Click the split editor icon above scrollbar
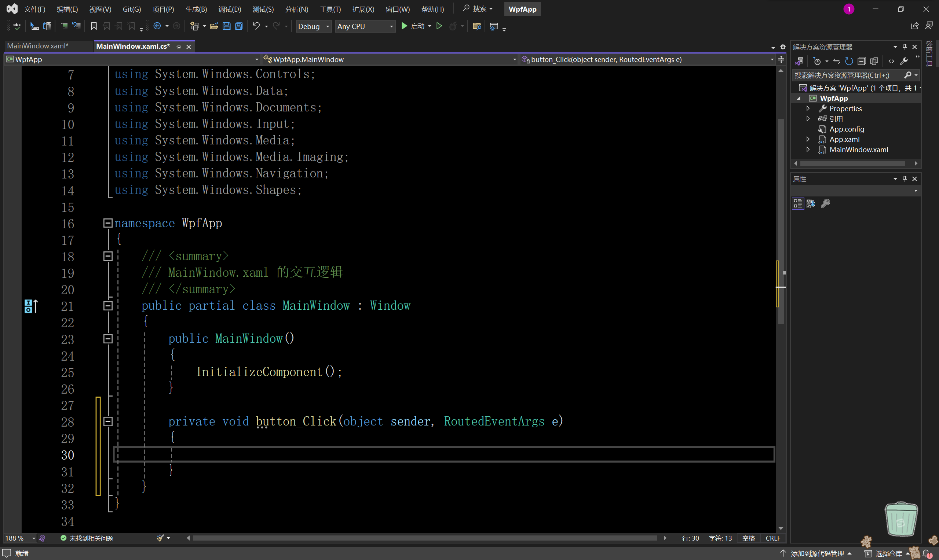The image size is (939, 560). click(781, 59)
